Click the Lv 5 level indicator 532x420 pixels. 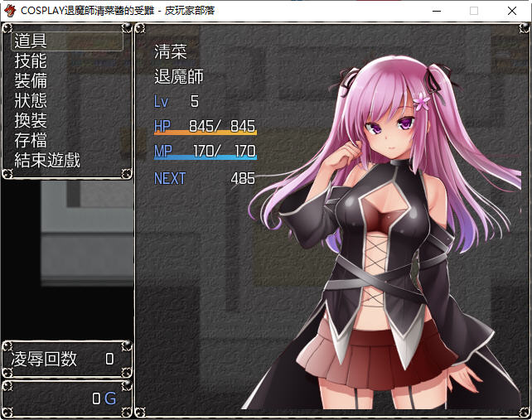coord(177,102)
